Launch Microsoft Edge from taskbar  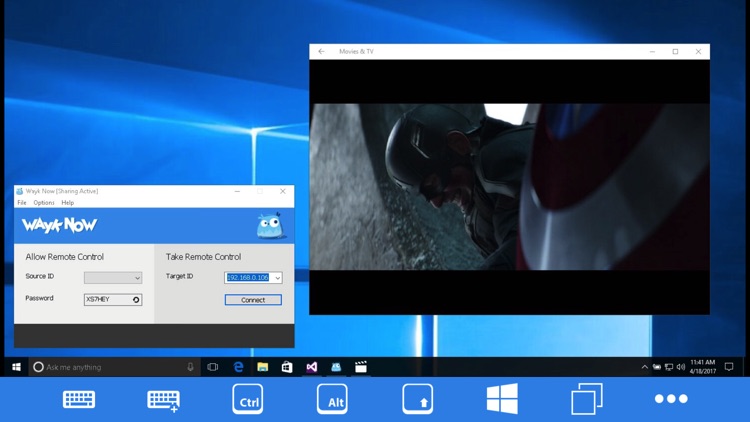coord(238,367)
